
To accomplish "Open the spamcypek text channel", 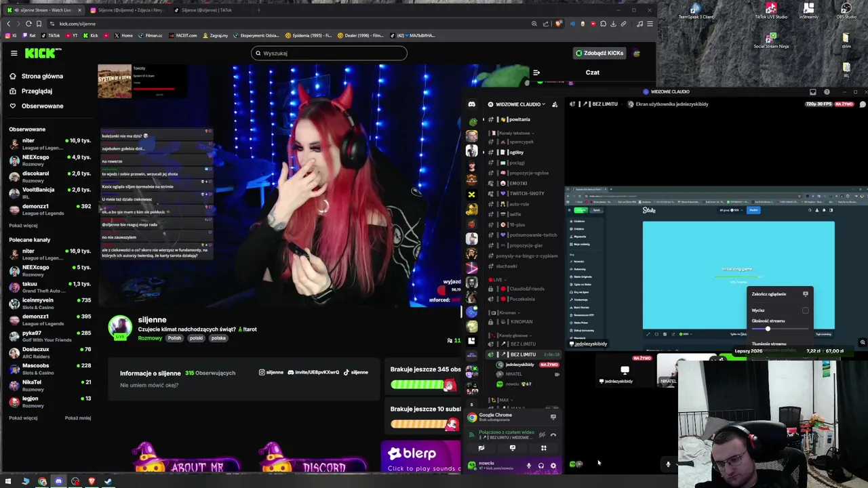I will [x=522, y=142].
